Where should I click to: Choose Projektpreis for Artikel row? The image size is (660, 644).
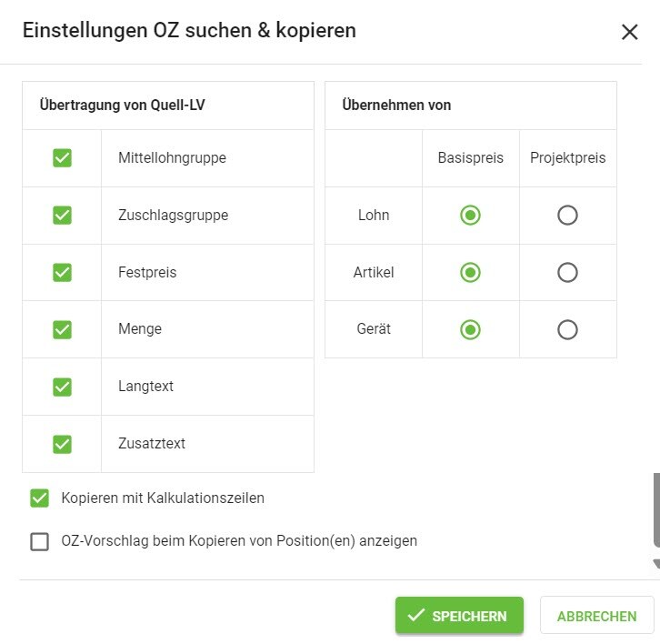coord(567,272)
